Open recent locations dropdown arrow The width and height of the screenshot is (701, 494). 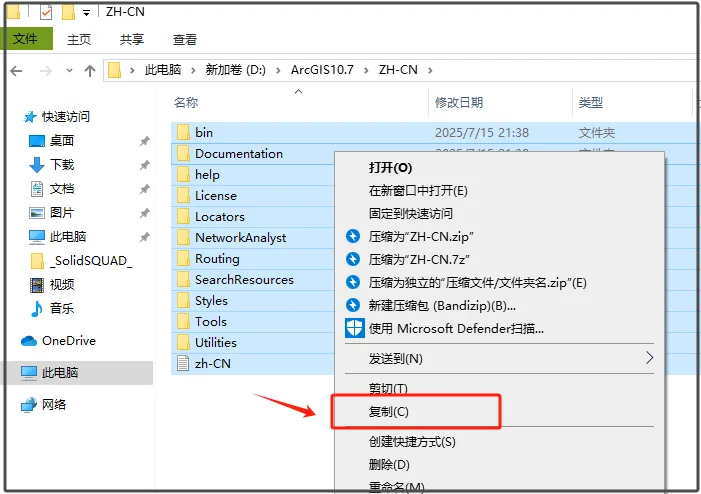[x=69, y=70]
